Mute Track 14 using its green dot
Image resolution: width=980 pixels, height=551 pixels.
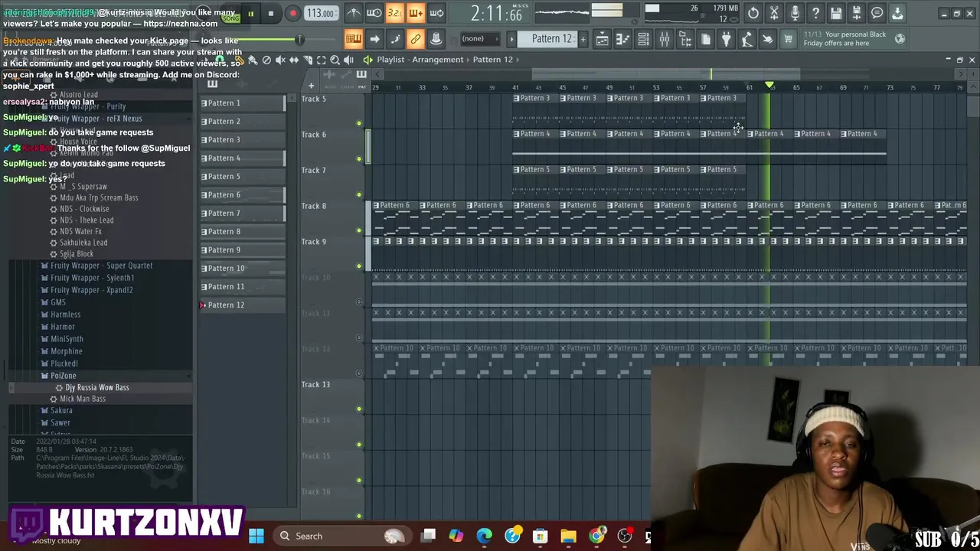click(359, 445)
